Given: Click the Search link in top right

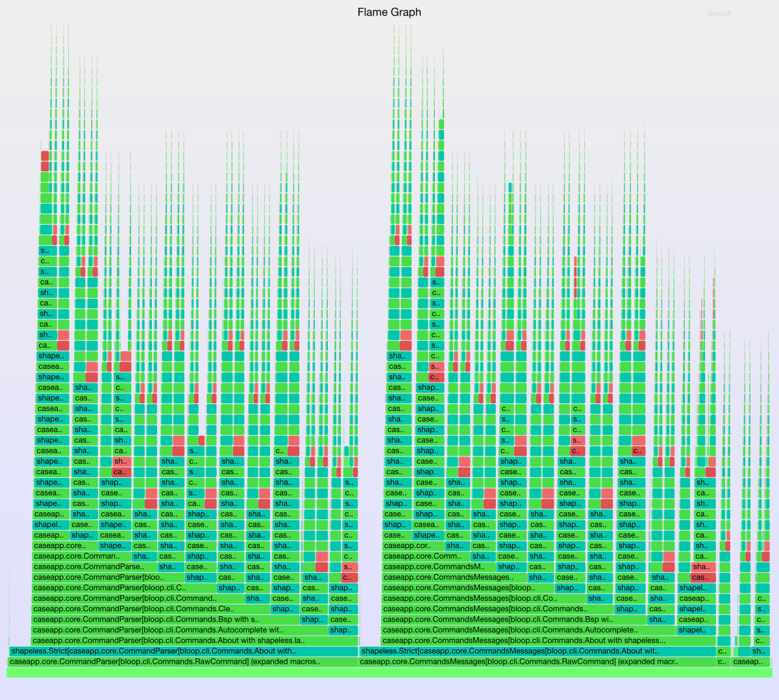Looking at the screenshot, I should click(x=719, y=13).
